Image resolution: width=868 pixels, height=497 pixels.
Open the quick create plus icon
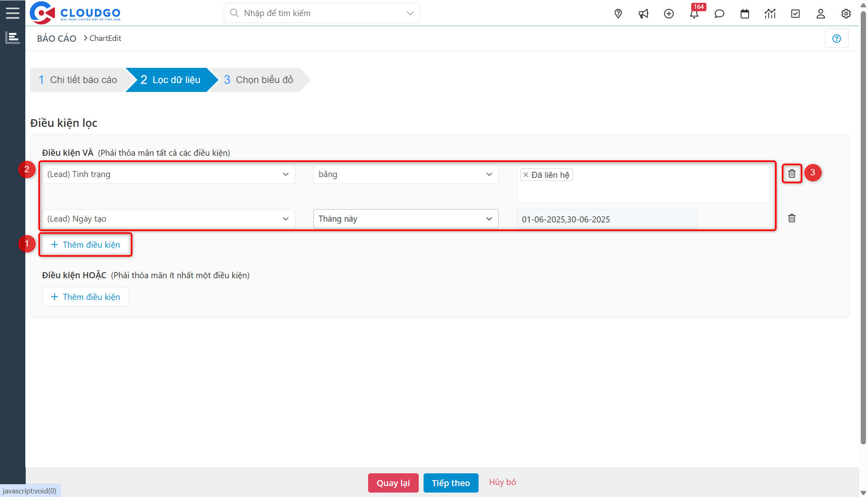pos(669,13)
